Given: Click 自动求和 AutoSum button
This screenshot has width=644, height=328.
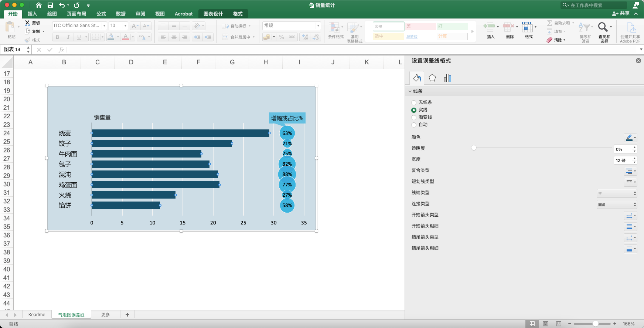Looking at the screenshot, I should (560, 23).
